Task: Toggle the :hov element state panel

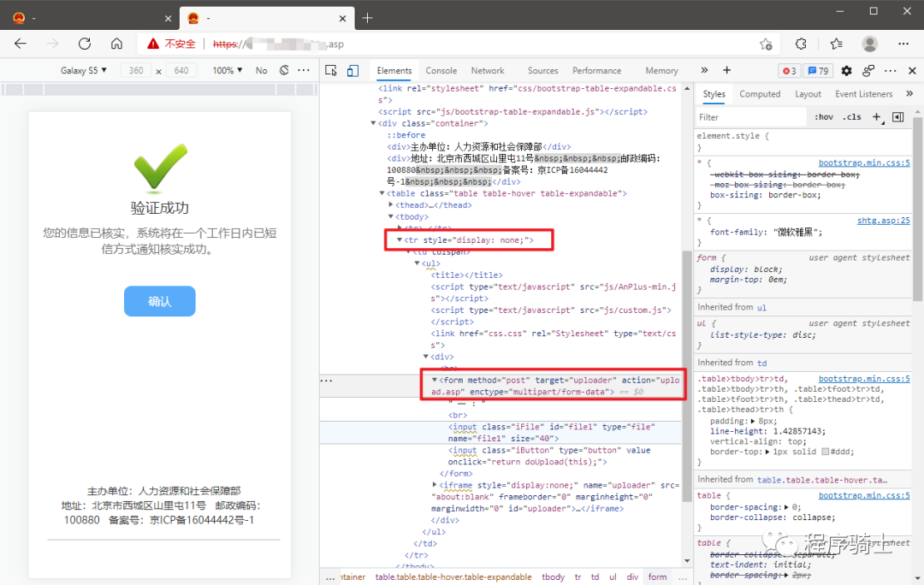Action: 823,117
